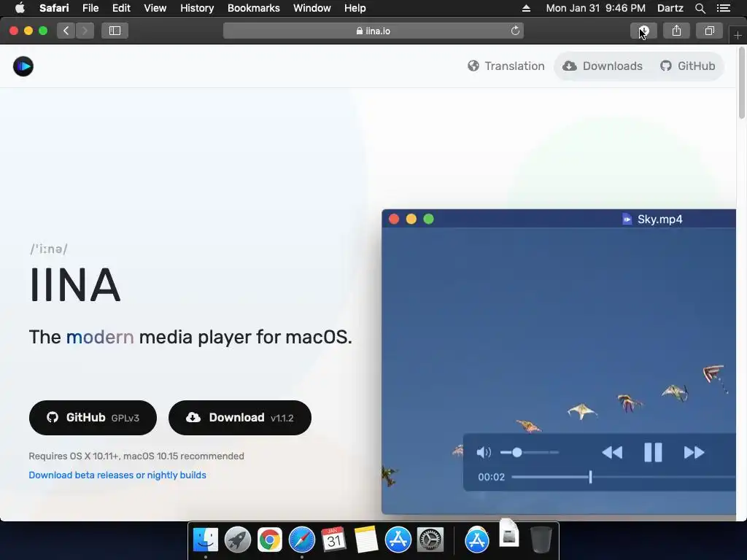Click the IINA heading text
The width and height of the screenshot is (747, 560).
point(75,285)
